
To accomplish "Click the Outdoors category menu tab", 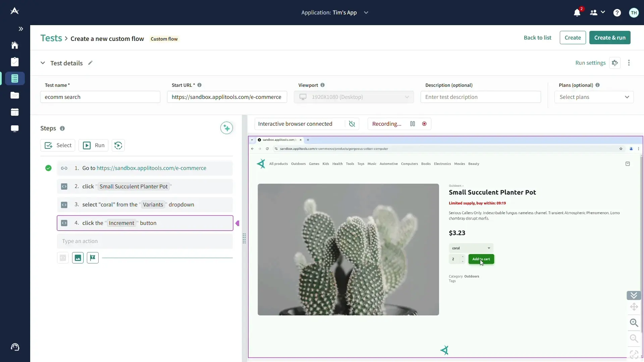I will pyautogui.click(x=299, y=164).
